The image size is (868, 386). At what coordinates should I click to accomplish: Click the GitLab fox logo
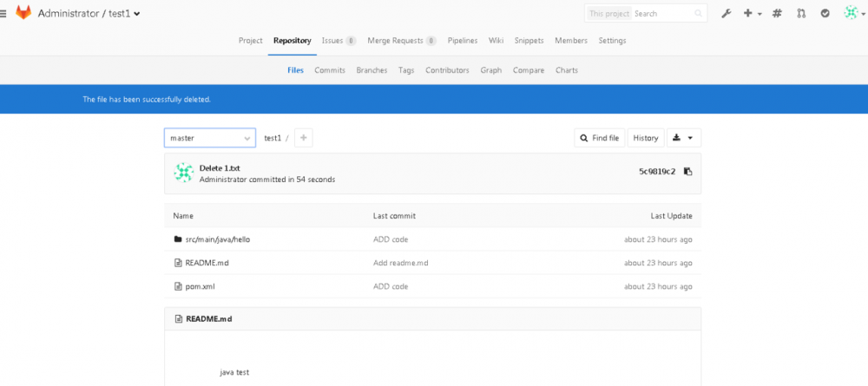click(24, 13)
